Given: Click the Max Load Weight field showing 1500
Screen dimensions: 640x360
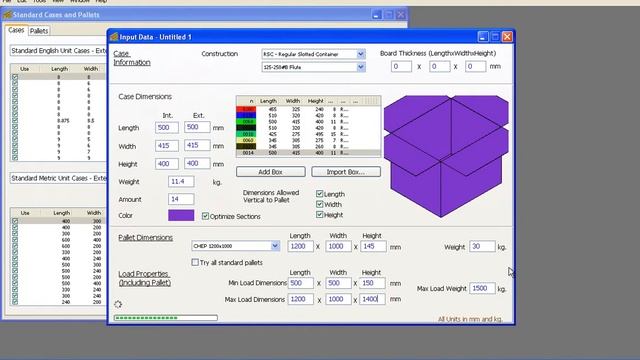Looking at the screenshot, I should point(482,288).
